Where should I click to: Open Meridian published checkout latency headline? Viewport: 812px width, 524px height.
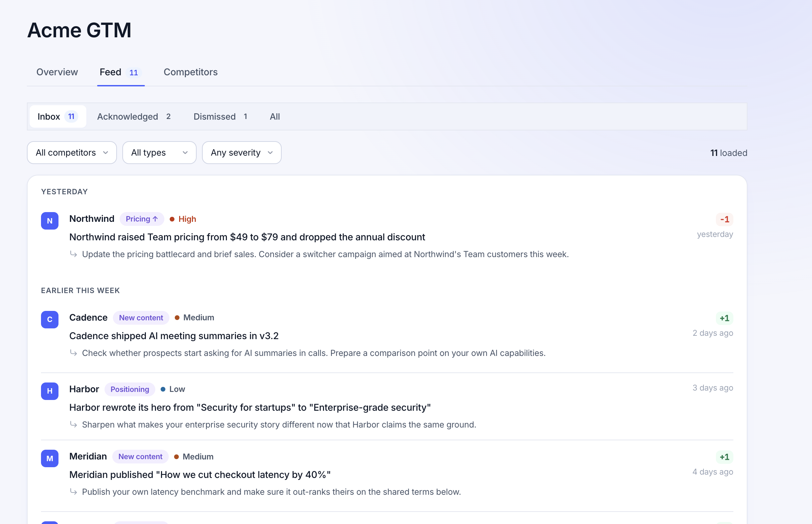pos(200,475)
